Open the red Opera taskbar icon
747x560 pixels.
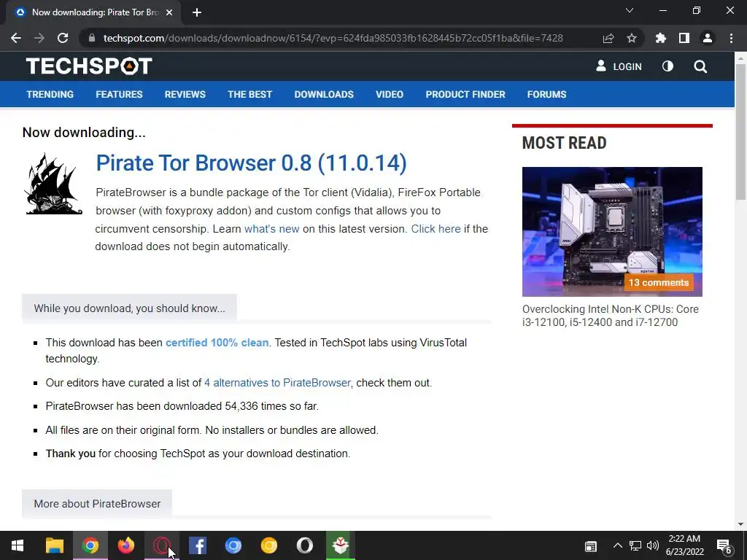(x=161, y=545)
